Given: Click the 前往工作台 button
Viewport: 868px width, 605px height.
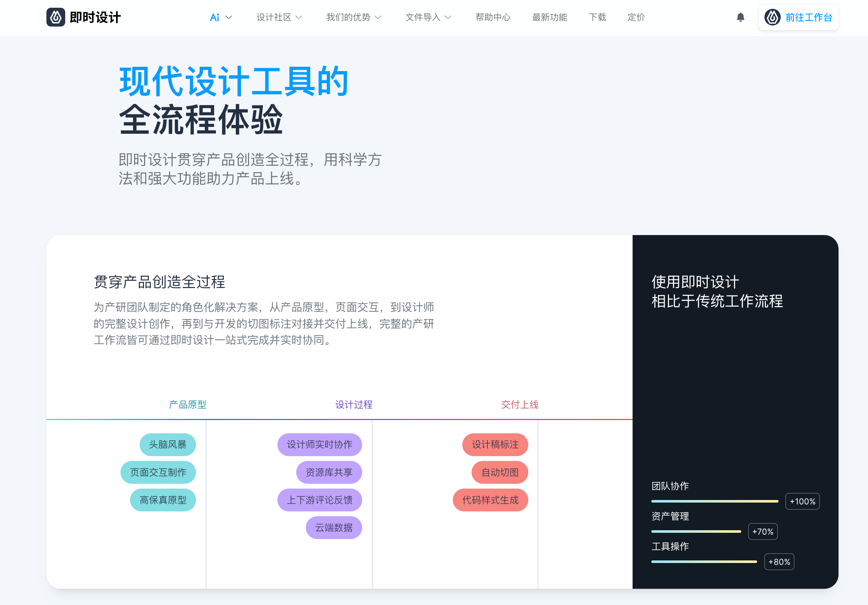Looking at the screenshot, I should pos(798,17).
